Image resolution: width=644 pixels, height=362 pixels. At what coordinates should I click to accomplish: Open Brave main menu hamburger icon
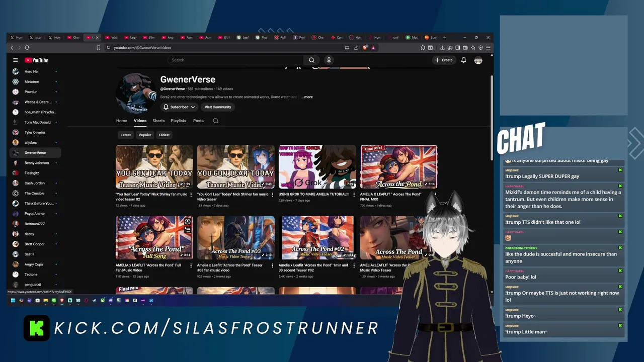pyautogui.click(x=488, y=48)
